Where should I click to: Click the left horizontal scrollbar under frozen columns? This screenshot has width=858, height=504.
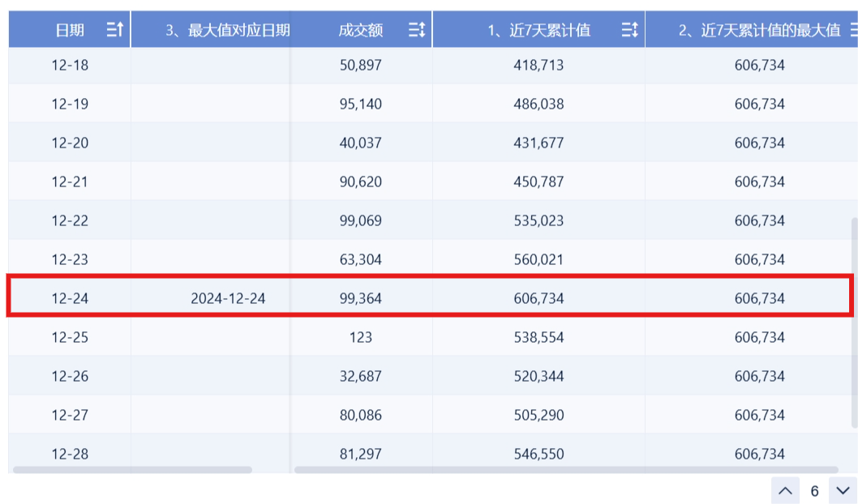pos(132,469)
